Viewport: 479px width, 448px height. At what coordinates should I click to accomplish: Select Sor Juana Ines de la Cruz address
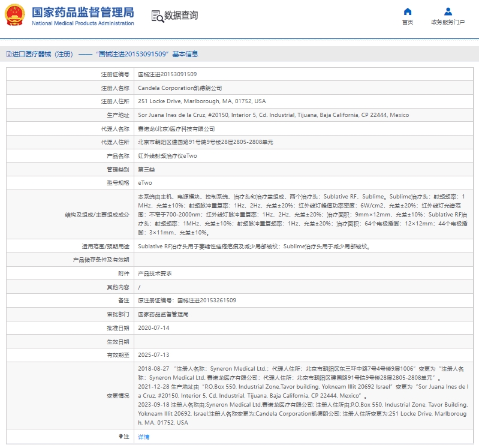[x=273, y=115]
